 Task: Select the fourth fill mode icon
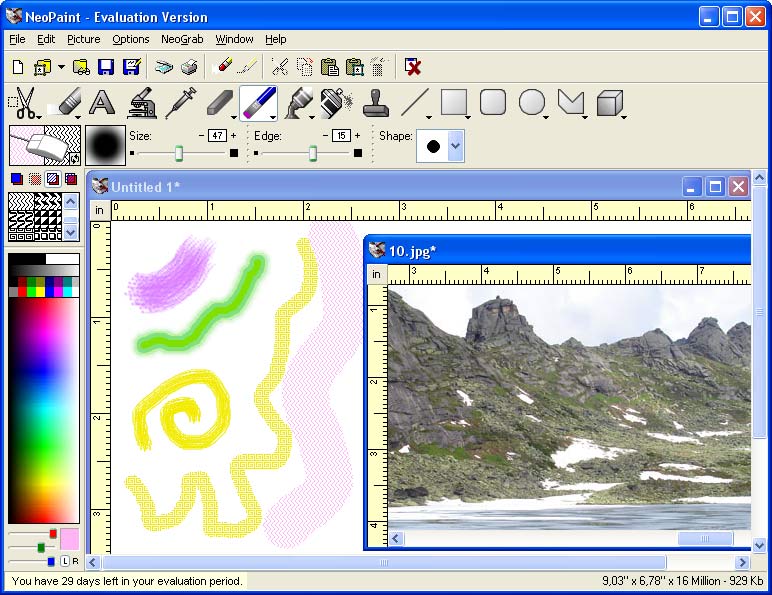(x=71, y=179)
